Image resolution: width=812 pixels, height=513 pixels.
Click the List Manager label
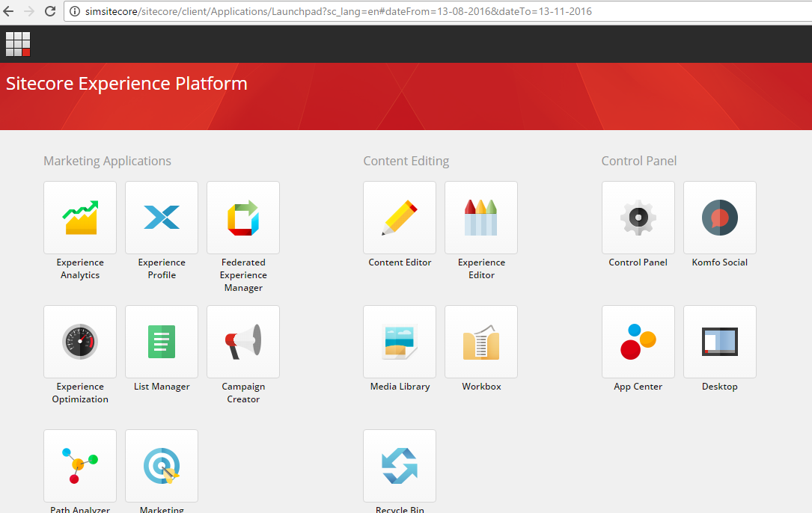pos(162,387)
